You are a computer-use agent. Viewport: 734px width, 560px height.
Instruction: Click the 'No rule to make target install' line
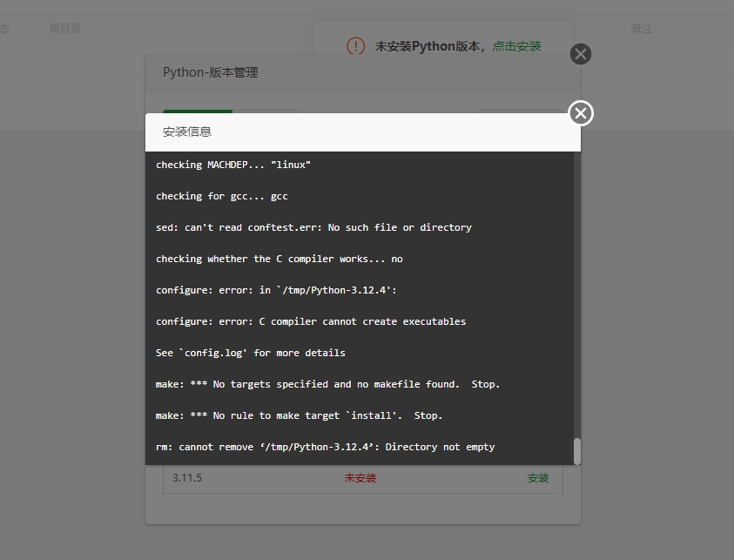pyautogui.click(x=300, y=415)
